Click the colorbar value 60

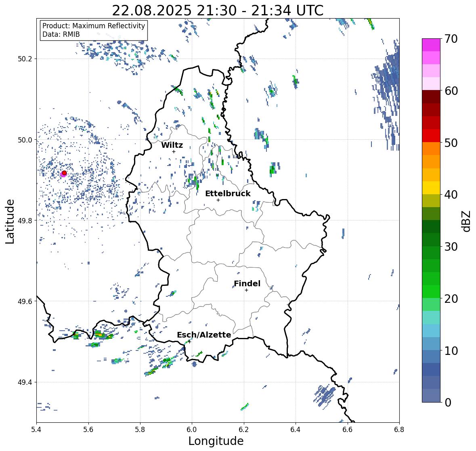tap(451, 91)
